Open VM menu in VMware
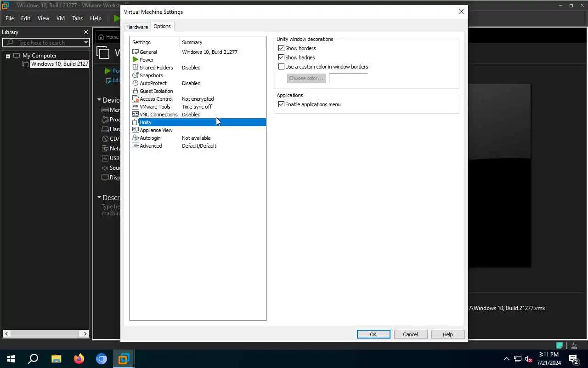588x368 pixels. click(x=61, y=18)
